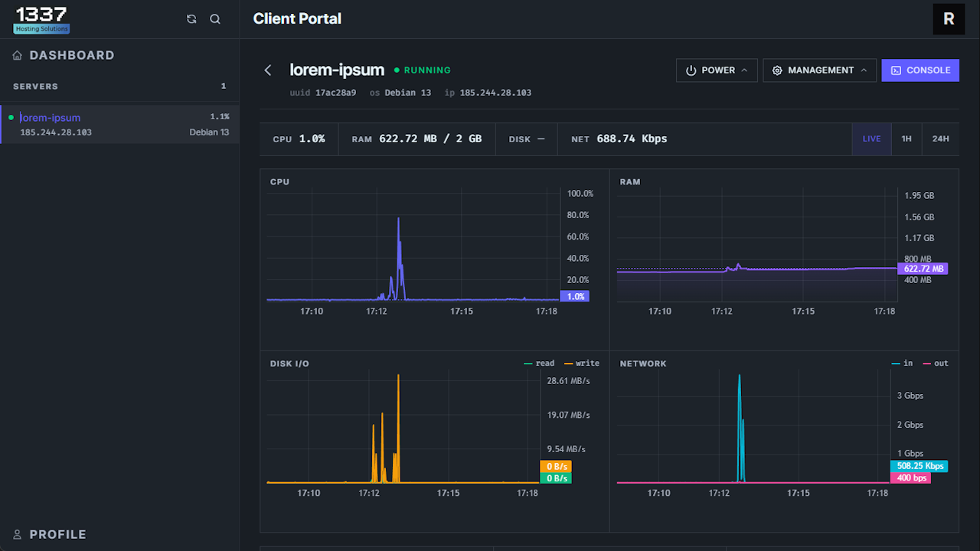The image size is (980, 551).
Task: Click the green status dot of lorem-ipsum
Action: [x=11, y=117]
